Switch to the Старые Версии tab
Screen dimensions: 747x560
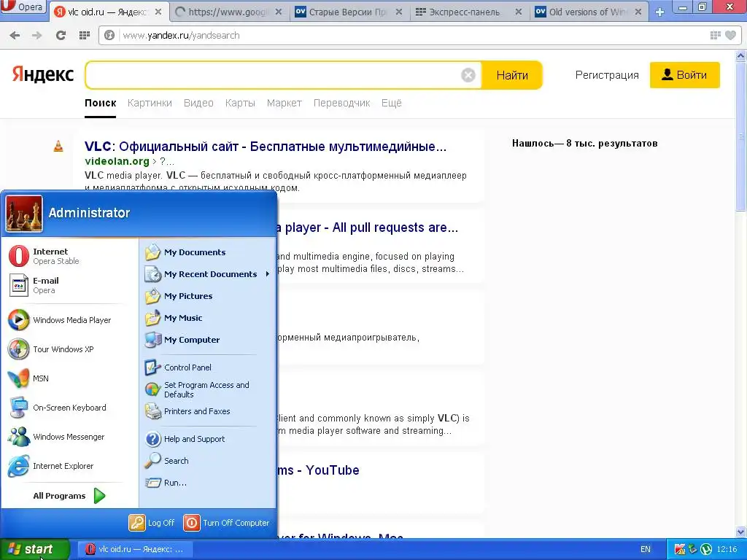(349, 12)
